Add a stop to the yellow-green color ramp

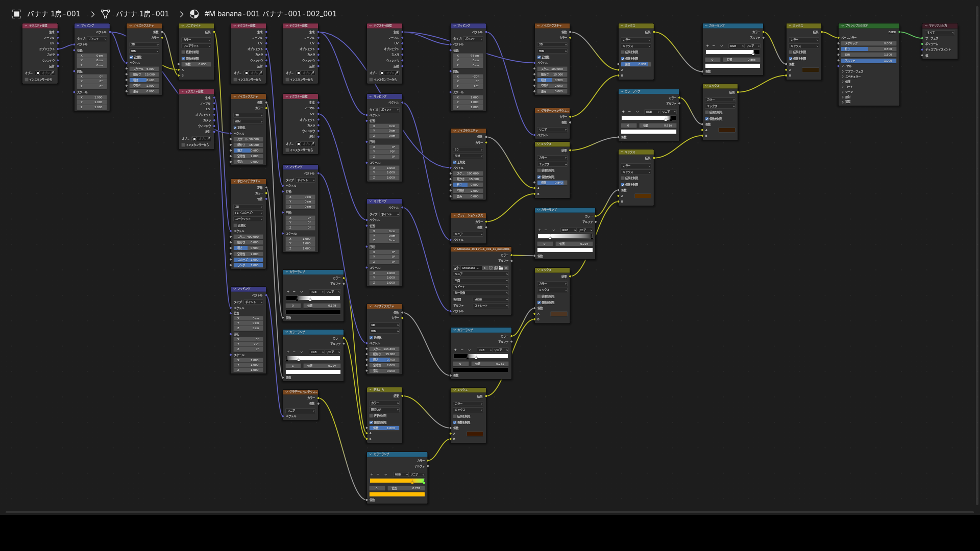372,474
